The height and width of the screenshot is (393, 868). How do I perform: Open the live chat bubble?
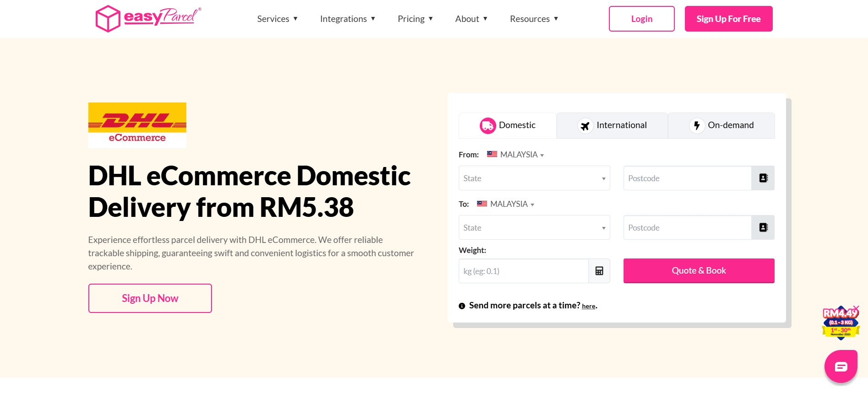click(x=841, y=366)
